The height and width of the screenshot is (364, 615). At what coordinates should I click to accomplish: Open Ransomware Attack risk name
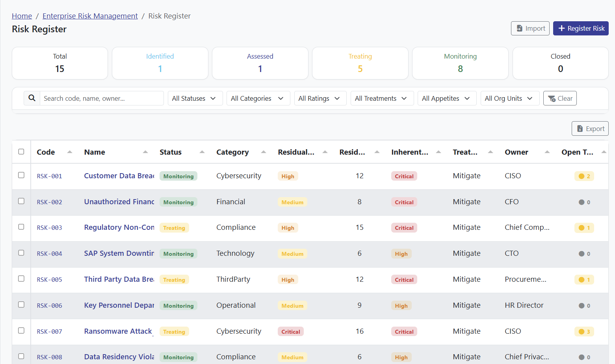point(118,331)
